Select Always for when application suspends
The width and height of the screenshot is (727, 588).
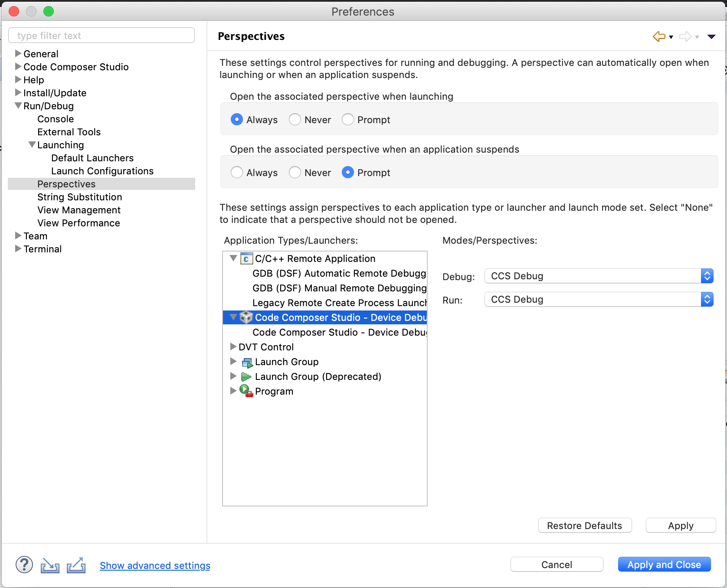point(237,173)
